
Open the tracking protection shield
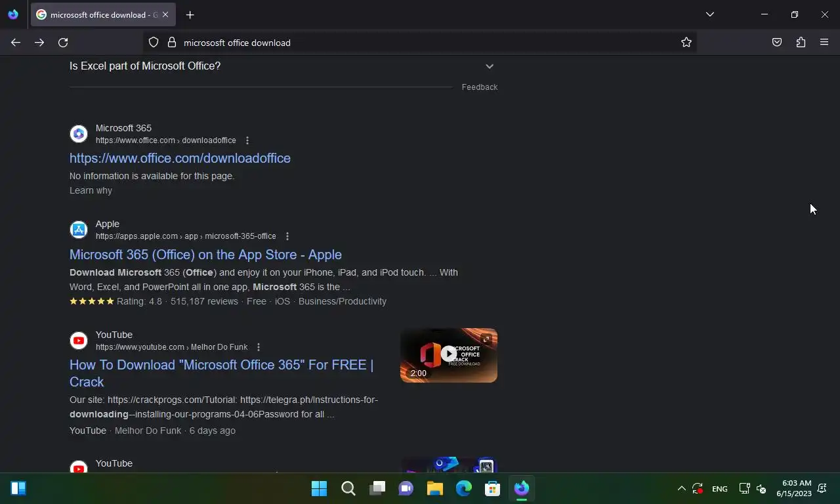click(154, 43)
